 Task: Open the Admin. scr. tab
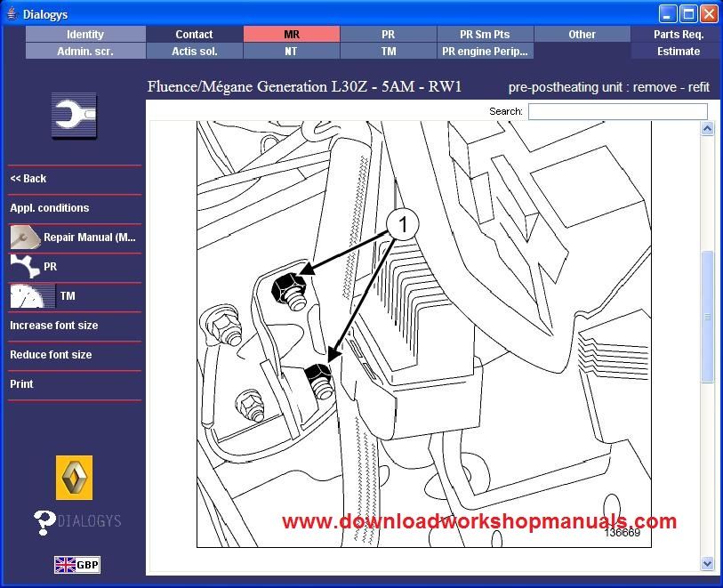pyautogui.click(x=85, y=52)
